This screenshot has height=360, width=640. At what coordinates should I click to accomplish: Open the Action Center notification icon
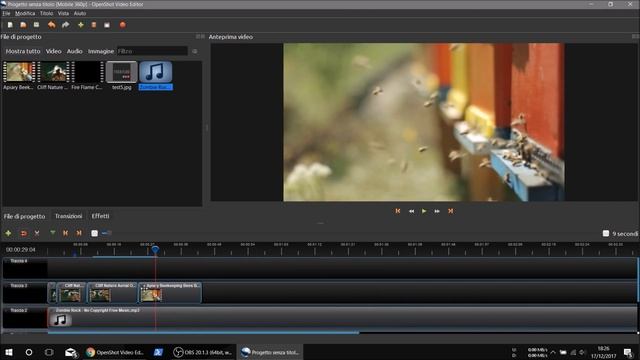pyautogui.click(x=628, y=352)
